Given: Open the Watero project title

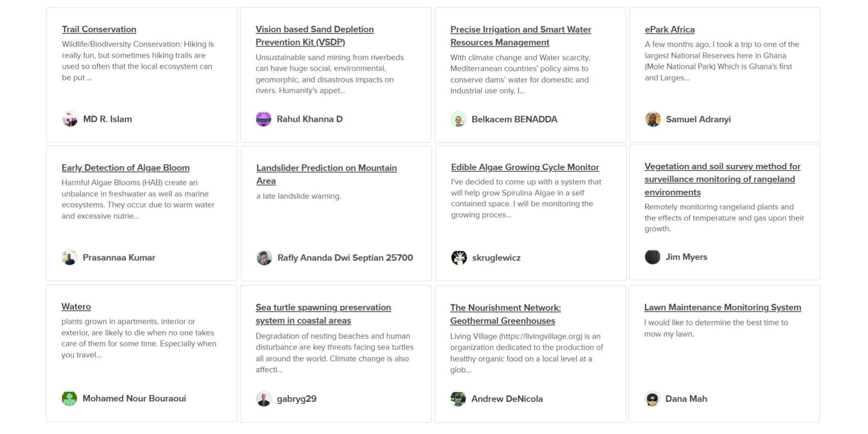Looking at the screenshot, I should pyautogui.click(x=76, y=307).
